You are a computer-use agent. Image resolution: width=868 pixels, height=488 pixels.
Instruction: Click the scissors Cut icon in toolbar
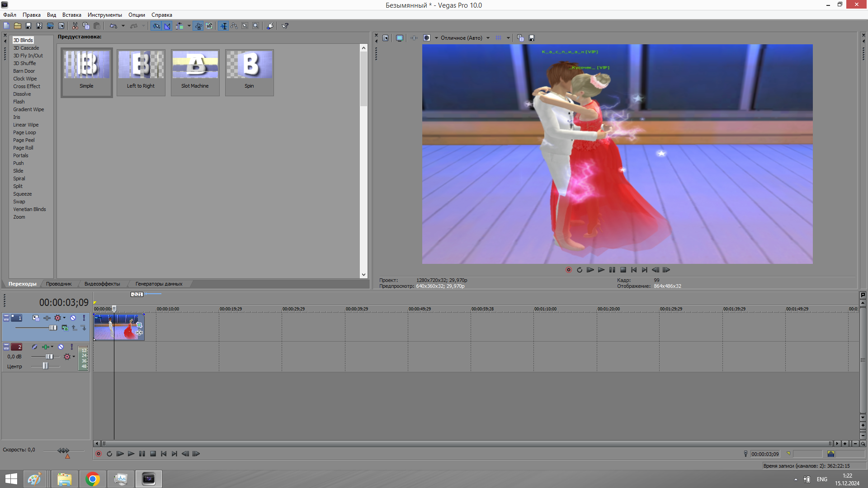pos(75,26)
